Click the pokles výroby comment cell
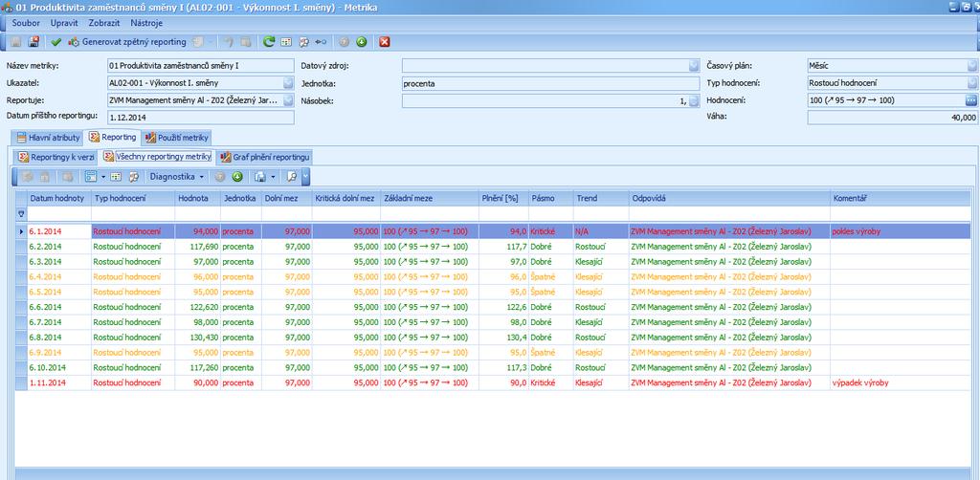980x480 pixels. pyautogui.click(x=900, y=231)
